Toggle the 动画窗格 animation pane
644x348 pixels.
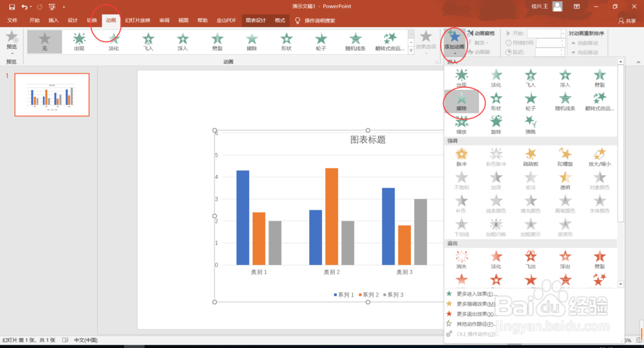pyautogui.click(x=481, y=33)
